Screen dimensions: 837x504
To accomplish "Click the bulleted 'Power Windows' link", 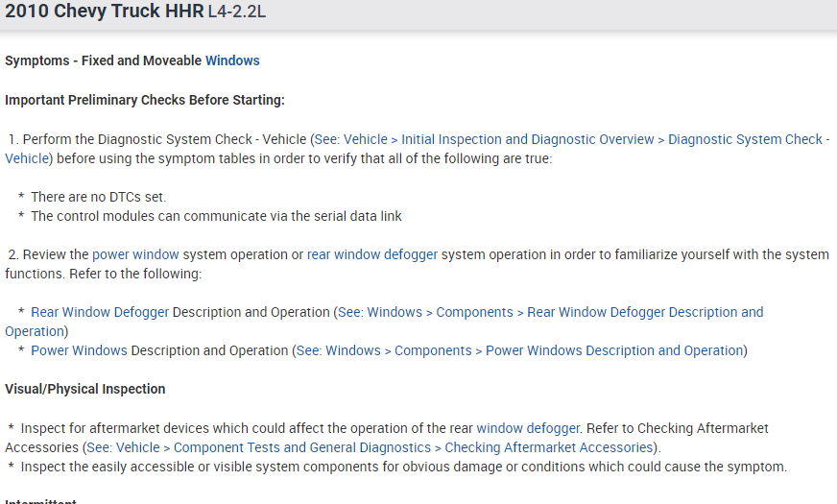I will tap(79, 350).
